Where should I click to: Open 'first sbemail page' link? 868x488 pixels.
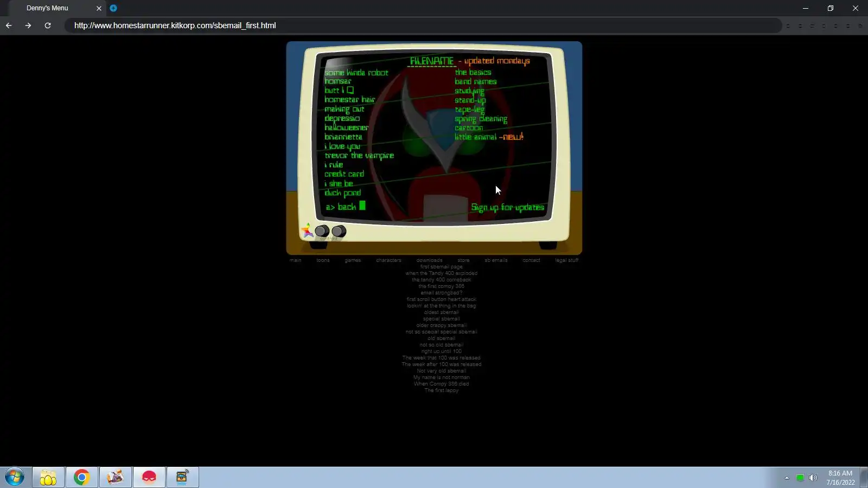[442, 267]
